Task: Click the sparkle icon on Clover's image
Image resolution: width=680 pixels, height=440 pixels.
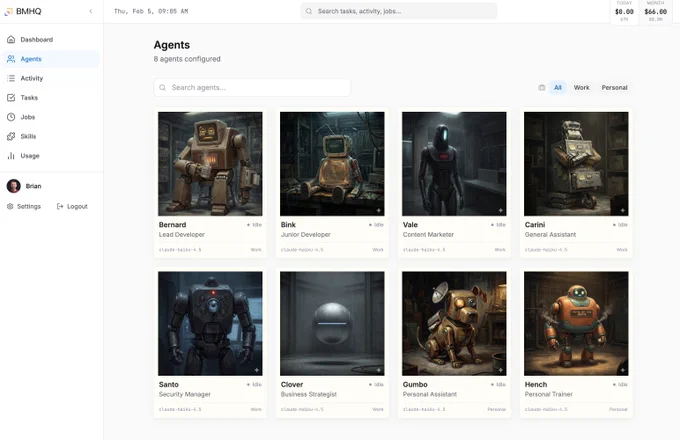Action: (379, 370)
